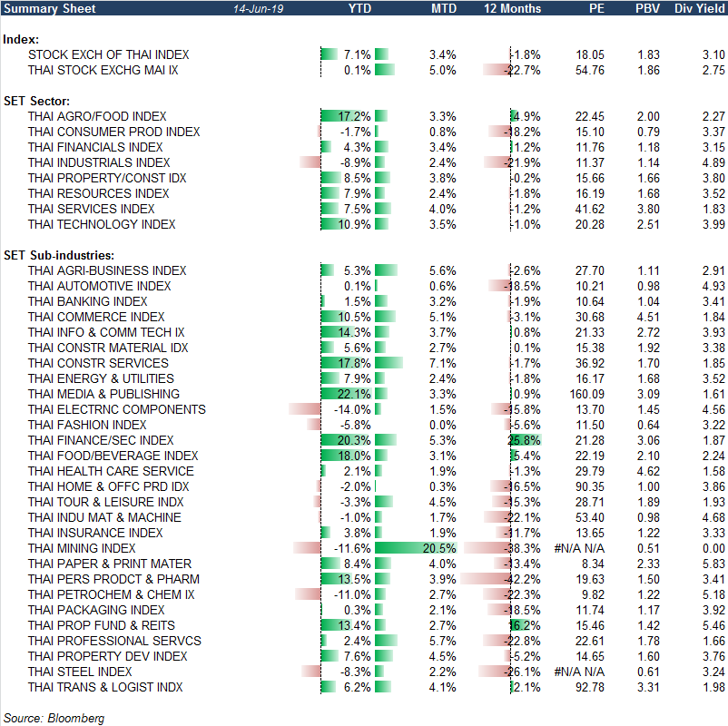Click the 5.83 dividend yield value
This screenshot has height=726, width=728.
pyautogui.click(x=713, y=564)
